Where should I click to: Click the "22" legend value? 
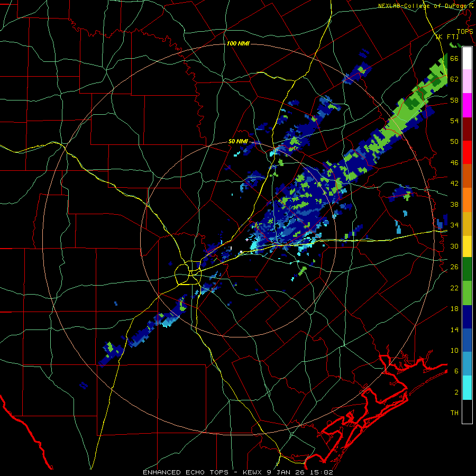tap(454, 288)
